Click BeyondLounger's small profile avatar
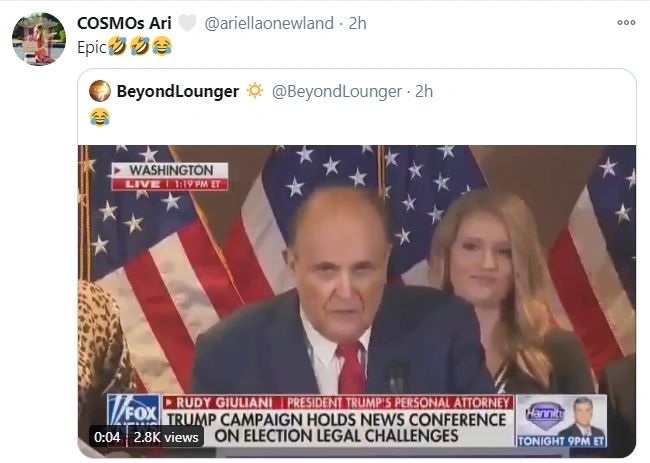 coord(100,91)
